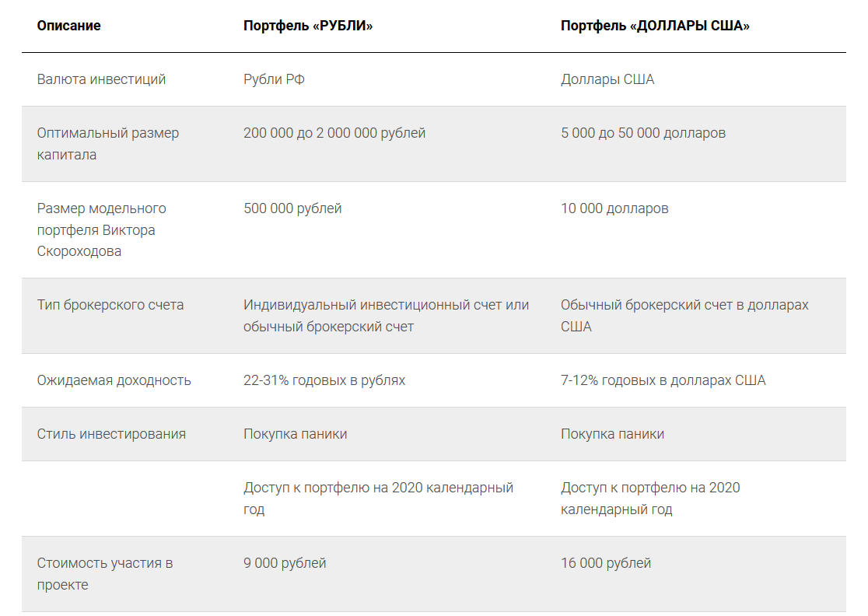This screenshot has width=868, height=616.
Task: Click the "10 000 долларов" value
Action: [614, 208]
